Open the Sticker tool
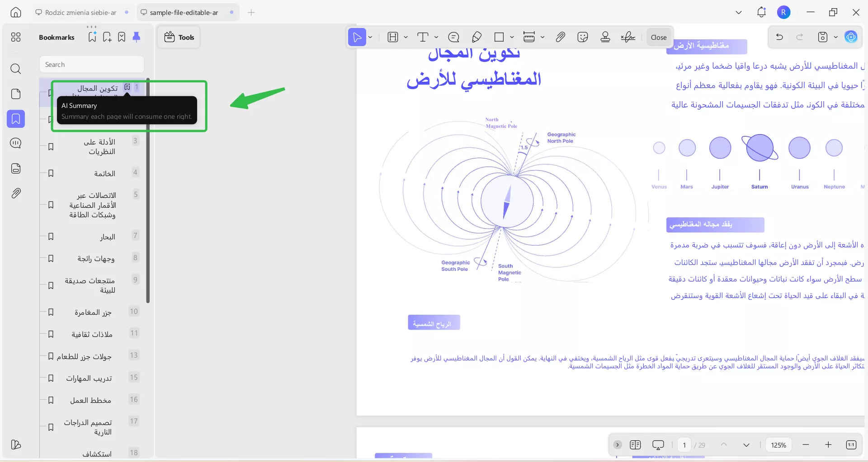 click(583, 37)
